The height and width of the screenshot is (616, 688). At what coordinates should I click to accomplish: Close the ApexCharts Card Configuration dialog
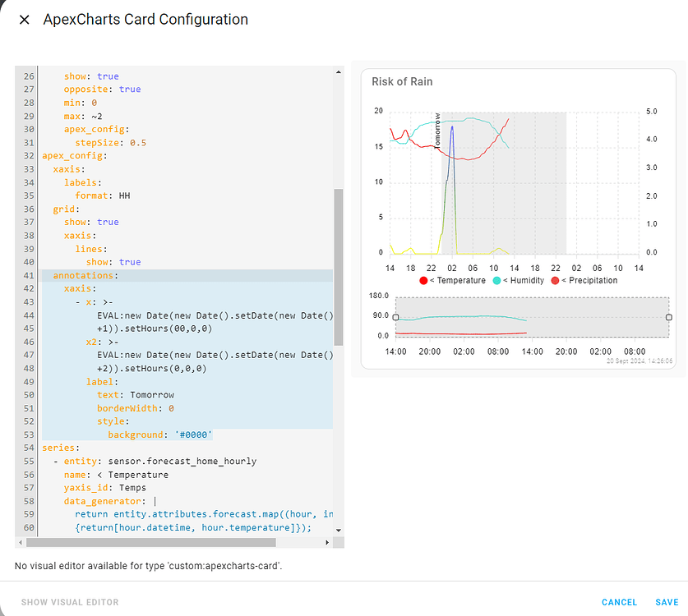(24, 20)
